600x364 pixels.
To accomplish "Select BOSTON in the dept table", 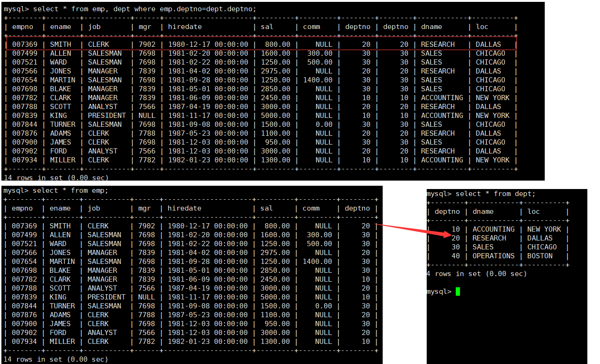I will (540, 256).
